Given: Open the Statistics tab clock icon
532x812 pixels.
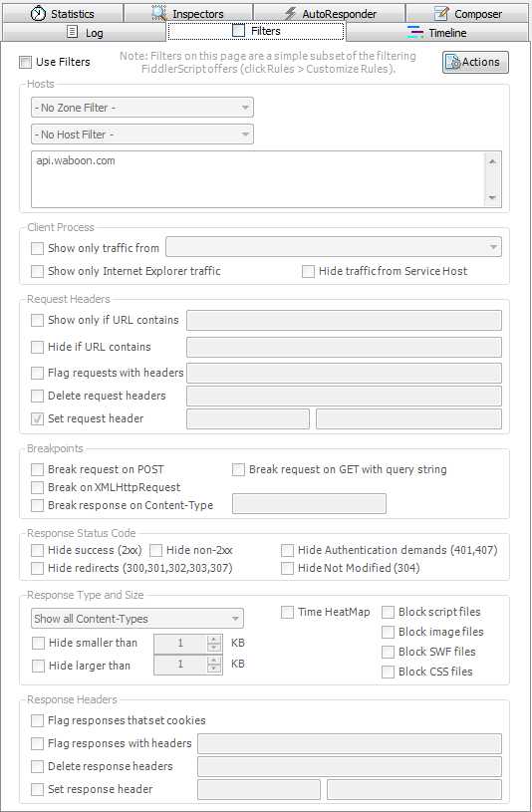Looking at the screenshot, I should [38, 14].
